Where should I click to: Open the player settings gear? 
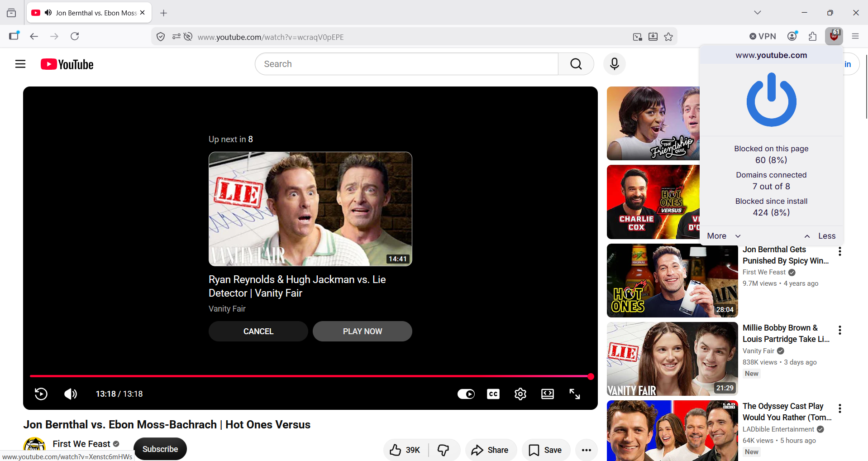tap(520, 394)
